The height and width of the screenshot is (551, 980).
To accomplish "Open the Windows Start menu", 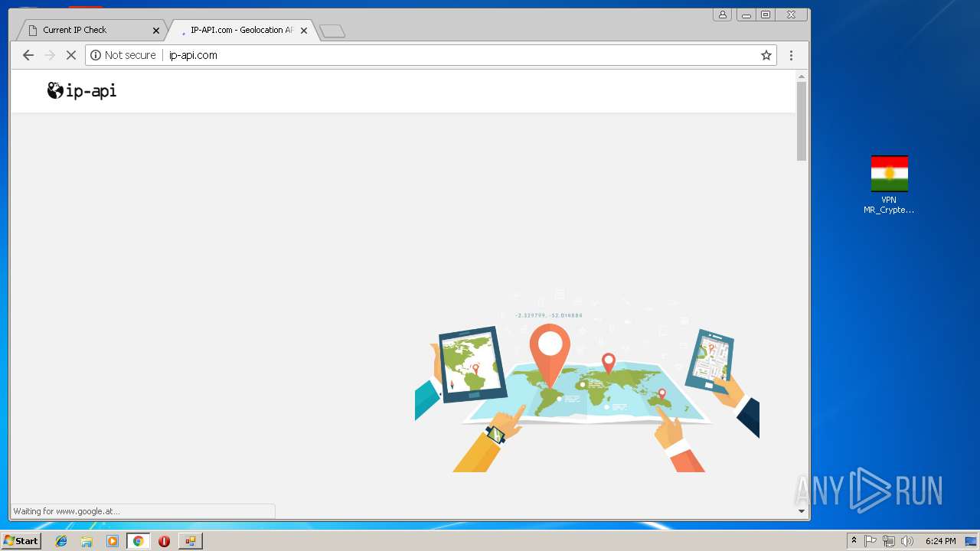I will point(21,540).
